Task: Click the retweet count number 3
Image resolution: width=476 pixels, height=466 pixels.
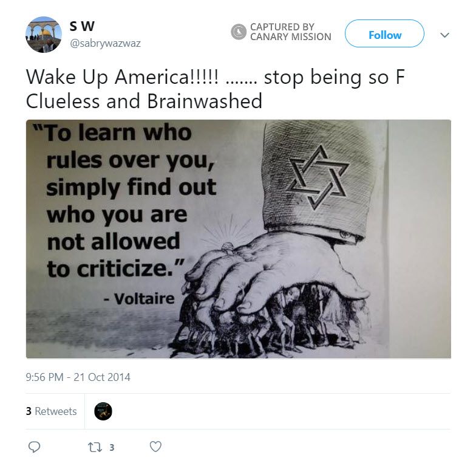Action: (112, 447)
